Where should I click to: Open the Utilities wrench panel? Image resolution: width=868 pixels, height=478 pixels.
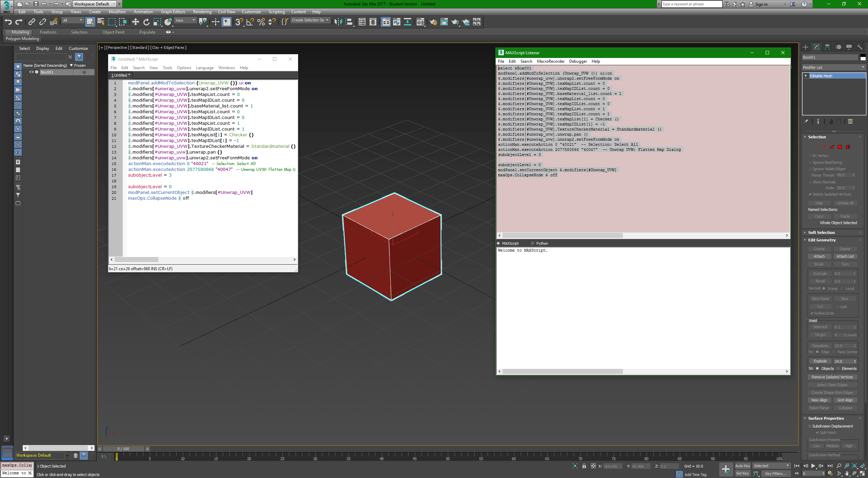tap(860, 47)
